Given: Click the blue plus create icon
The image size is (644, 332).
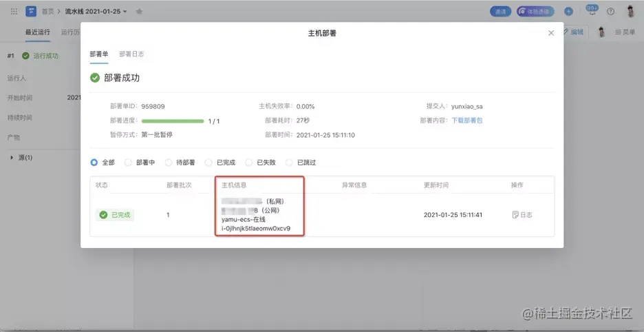Looking at the screenshot, I should [x=568, y=12].
